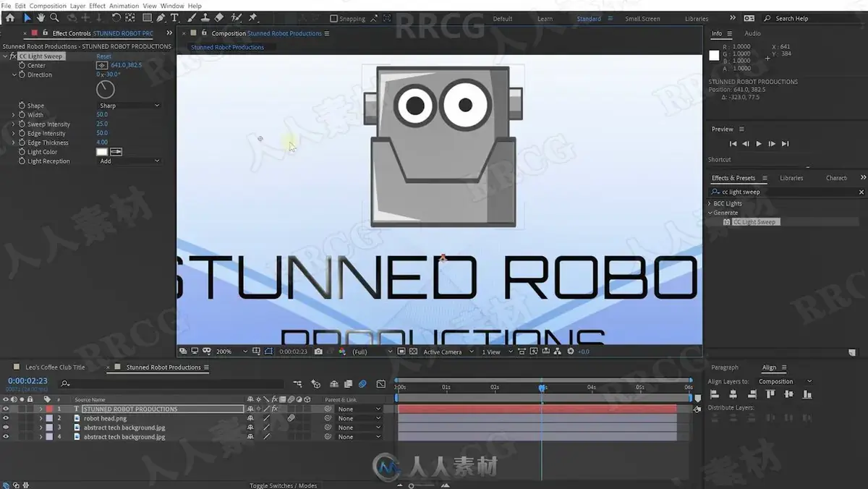The width and height of the screenshot is (868, 489).
Task: Click the Center point crosshair picker icon
Action: pos(102,65)
